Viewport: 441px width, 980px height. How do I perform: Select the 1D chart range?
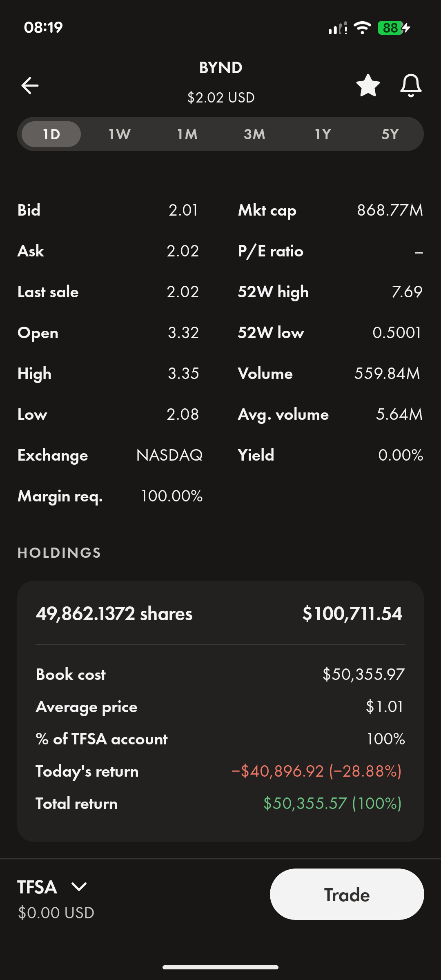tap(51, 134)
